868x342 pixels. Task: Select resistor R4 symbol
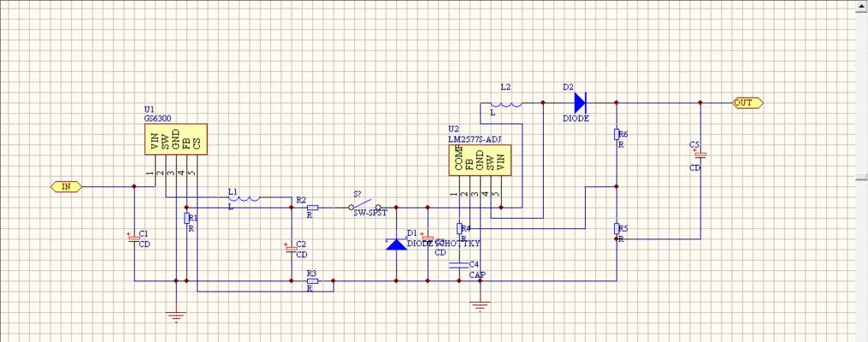(459, 228)
